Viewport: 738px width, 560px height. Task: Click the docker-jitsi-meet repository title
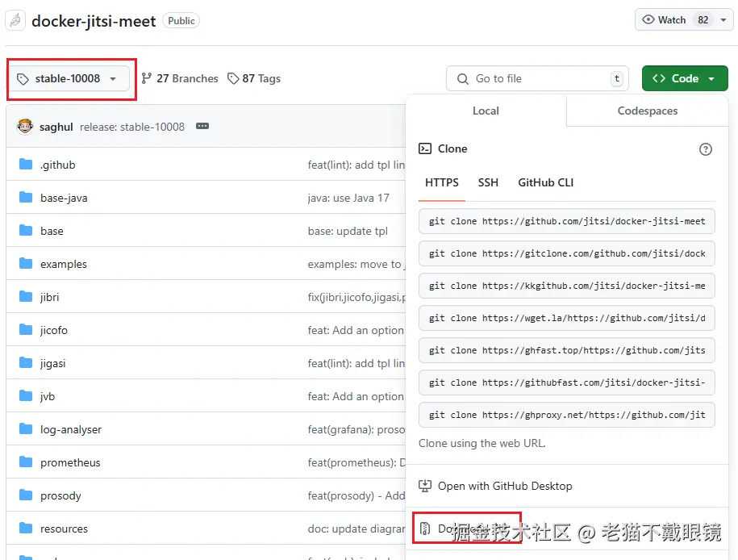point(94,21)
